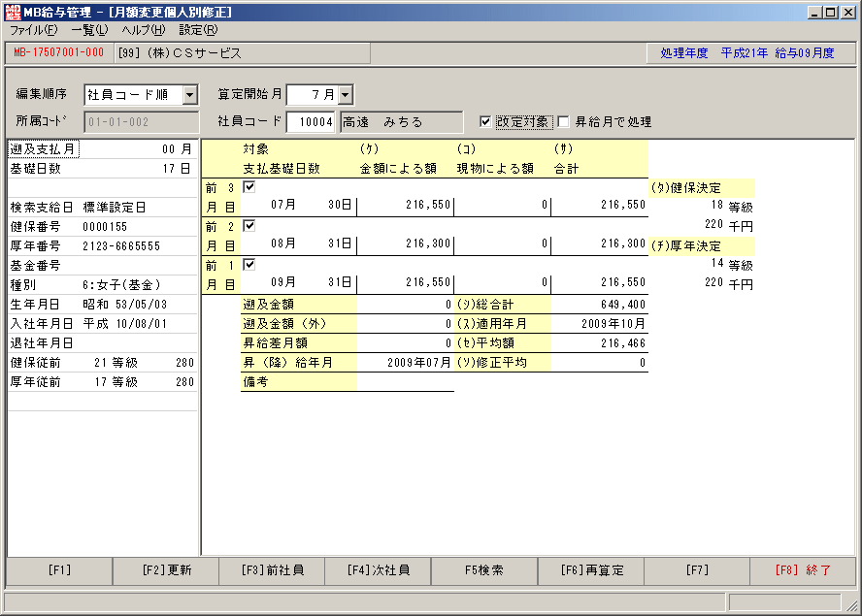The image size is (862, 616).
Task: Click the MB給与管理 app icon in title bar
Action: pos(13,12)
